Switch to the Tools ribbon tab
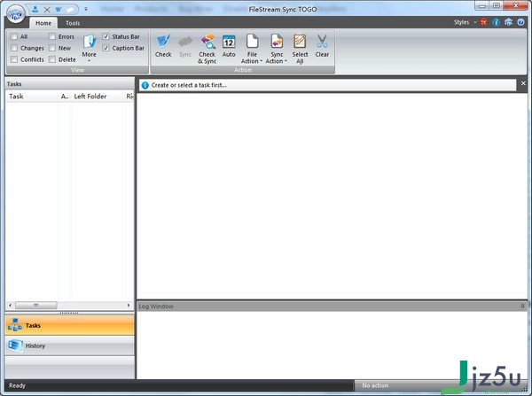Viewport: 532px width, 396px height. 73,23
